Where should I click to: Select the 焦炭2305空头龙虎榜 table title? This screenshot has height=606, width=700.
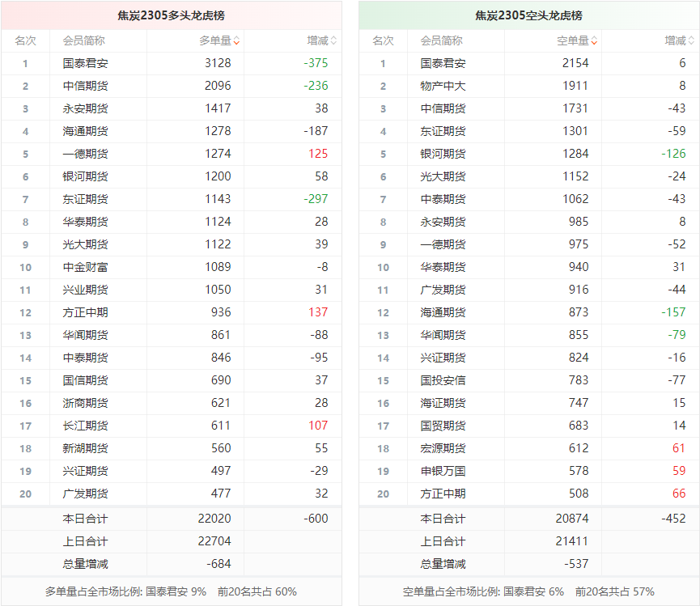pos(528,15)
